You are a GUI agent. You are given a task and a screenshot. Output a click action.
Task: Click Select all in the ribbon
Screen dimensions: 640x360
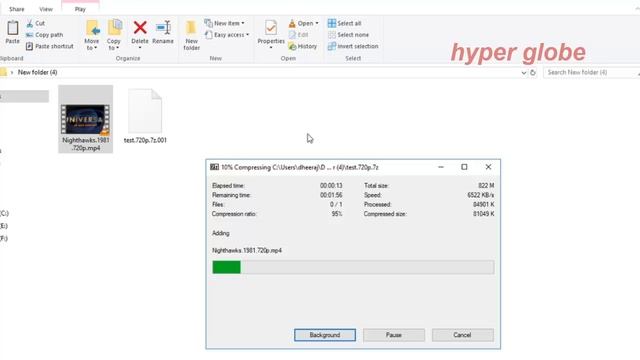click(x=344, y=23)
